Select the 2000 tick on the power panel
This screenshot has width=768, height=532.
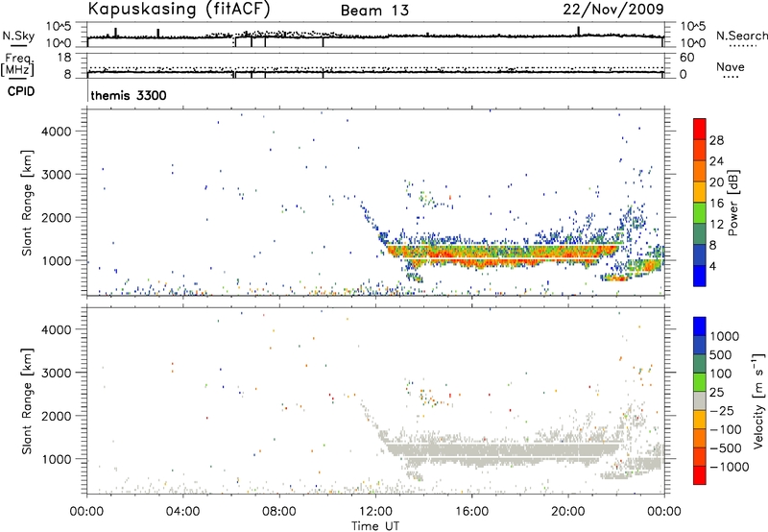(x=57, y=217)
